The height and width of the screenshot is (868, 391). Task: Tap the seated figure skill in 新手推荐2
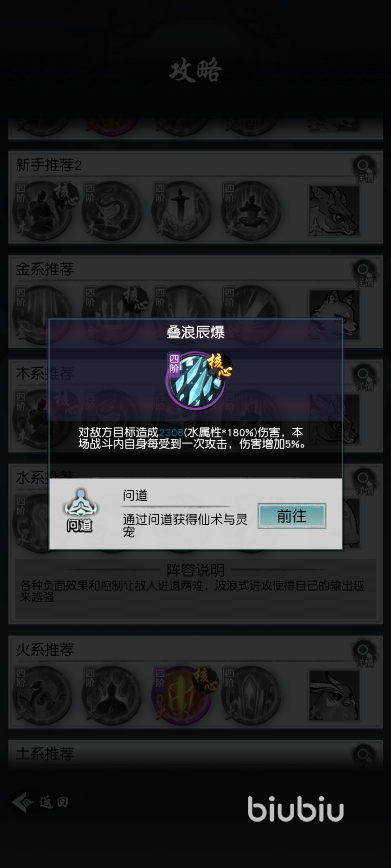(x=251, y=211)
